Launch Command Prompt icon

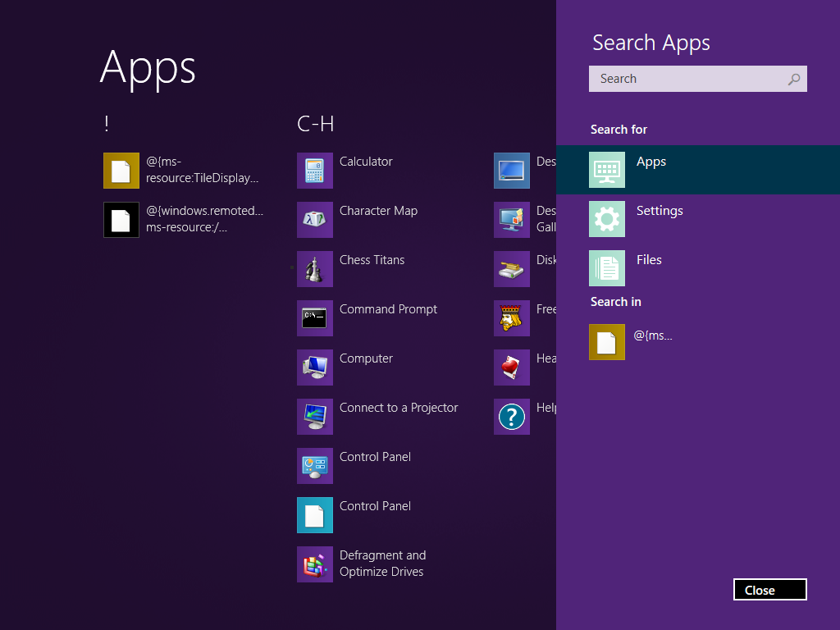tap(314, 318)
